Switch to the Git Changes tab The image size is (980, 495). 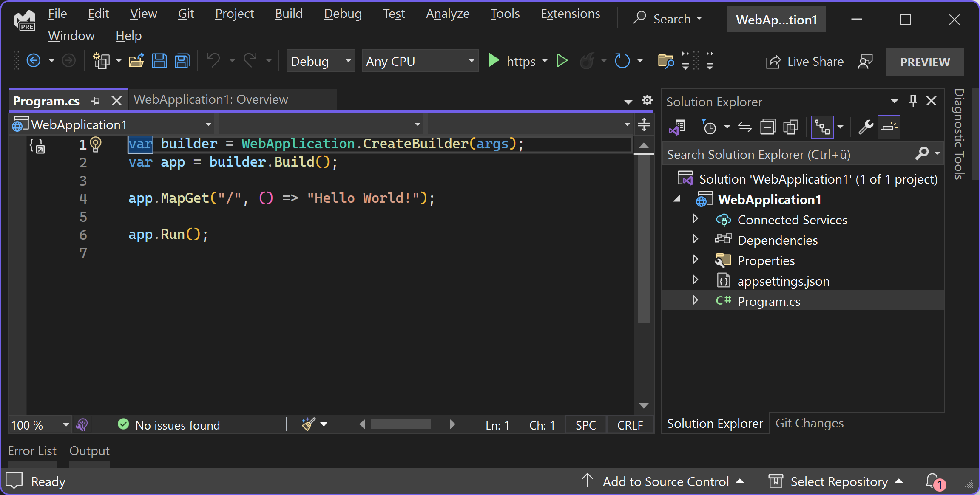click(809, 423)
